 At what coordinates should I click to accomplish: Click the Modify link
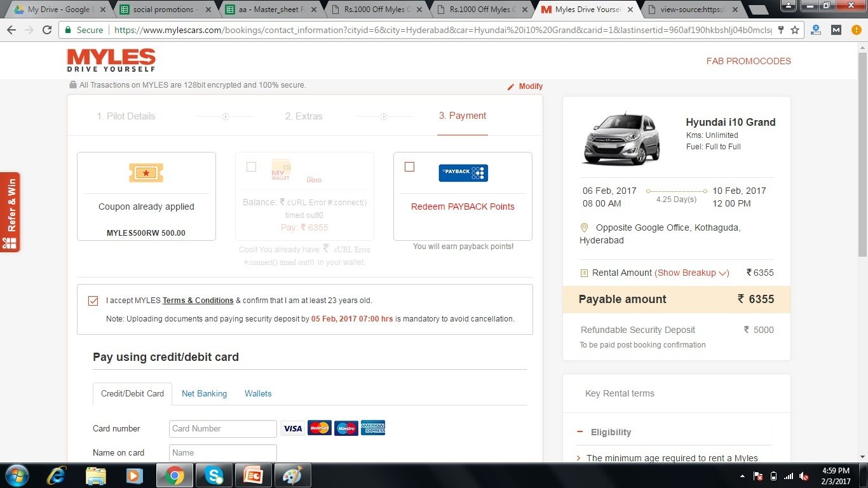(x=531, y=86)
